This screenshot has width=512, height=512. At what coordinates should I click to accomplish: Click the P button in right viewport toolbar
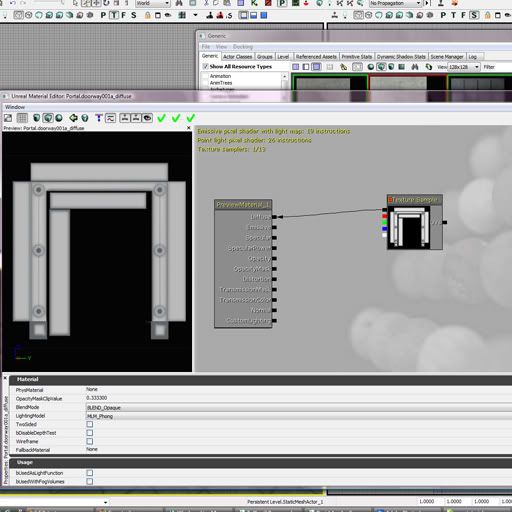(443, 15)
